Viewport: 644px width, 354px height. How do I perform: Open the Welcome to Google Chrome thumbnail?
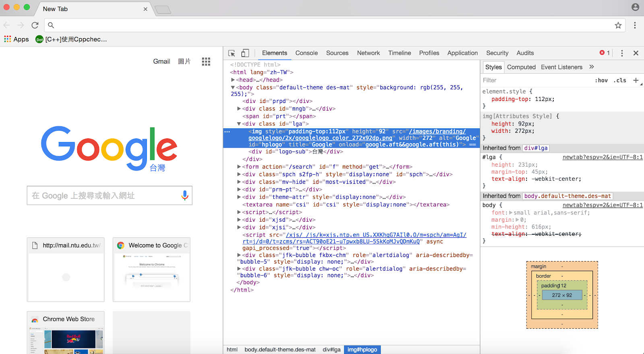point(151,270)
